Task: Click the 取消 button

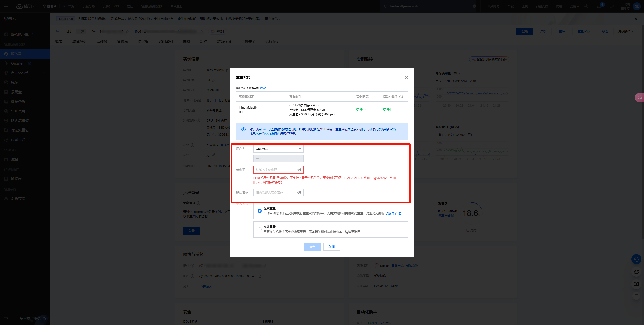Action: tap(331, 247)
